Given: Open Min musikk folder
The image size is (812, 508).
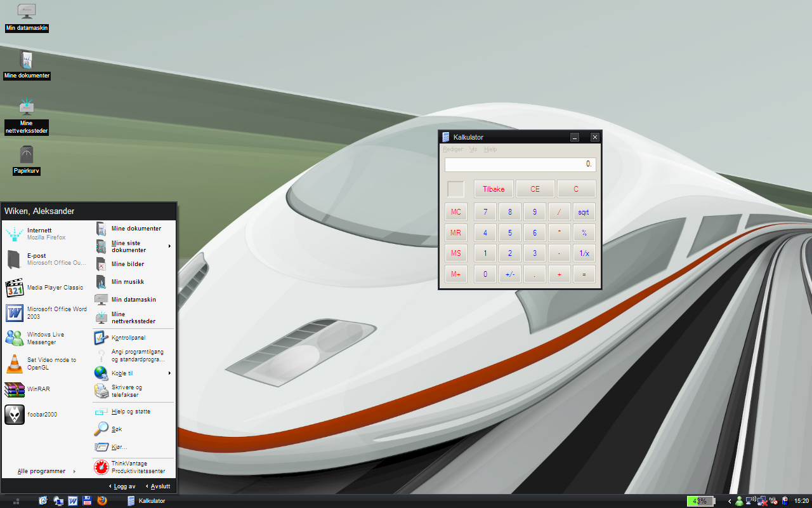Looking at the screenshot, I should 133,282.
